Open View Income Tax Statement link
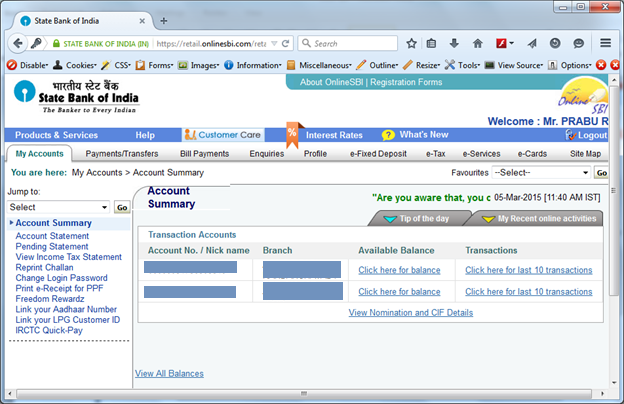Image resolution: width=624 pixels, height=404 pixels. coord(68,257)
